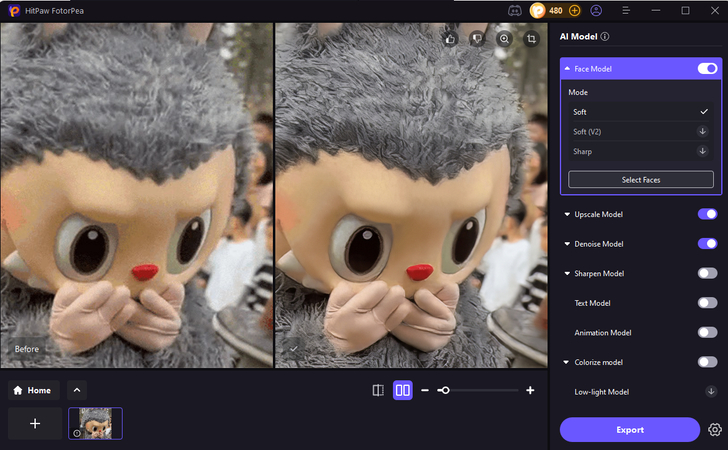Switch to side-by-side compare view
The width and height of the screenshot is (728, 450).
403,391
